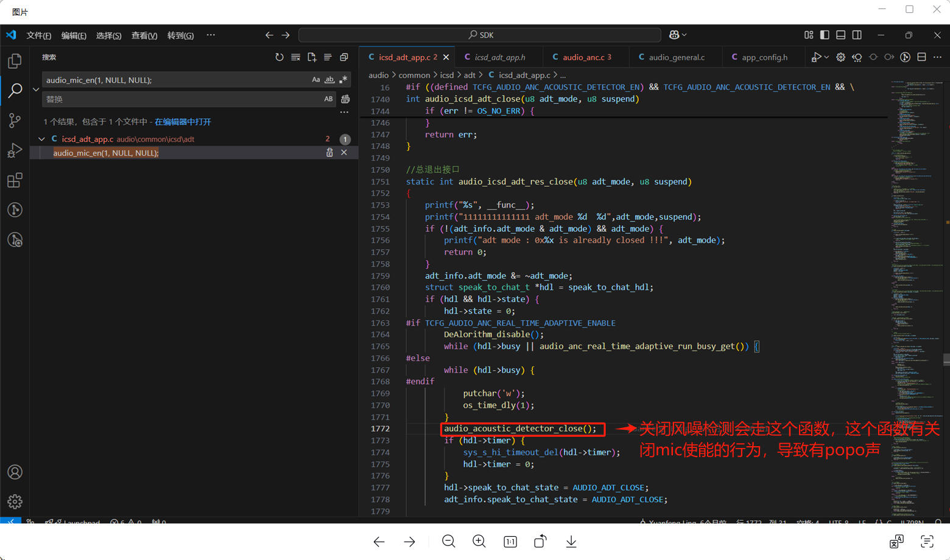Split the editor to the right
The width and height of the screenshot is (950, 560).
point(921,57)
